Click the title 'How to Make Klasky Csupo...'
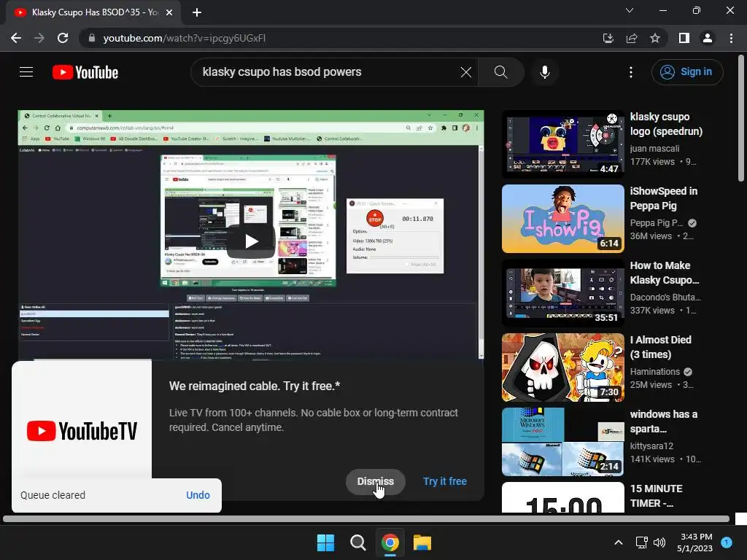Image resolution: width=747 pixels, height=560 pixels. tap(665, 273)
